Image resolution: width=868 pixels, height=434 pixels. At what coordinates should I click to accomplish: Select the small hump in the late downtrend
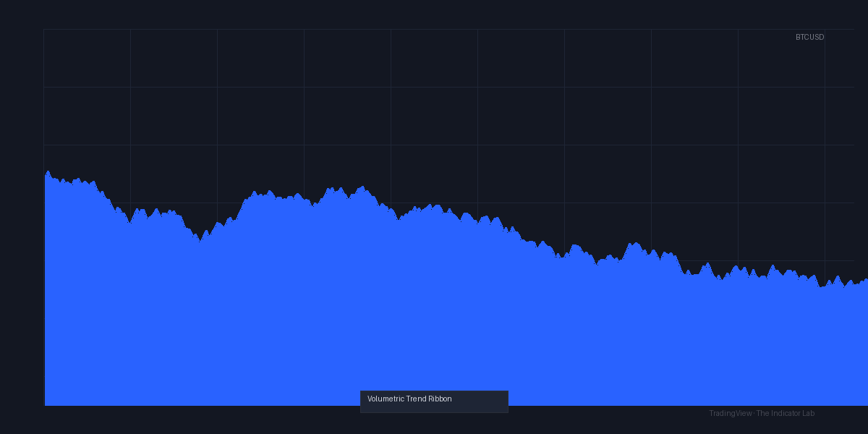(634, 244)
